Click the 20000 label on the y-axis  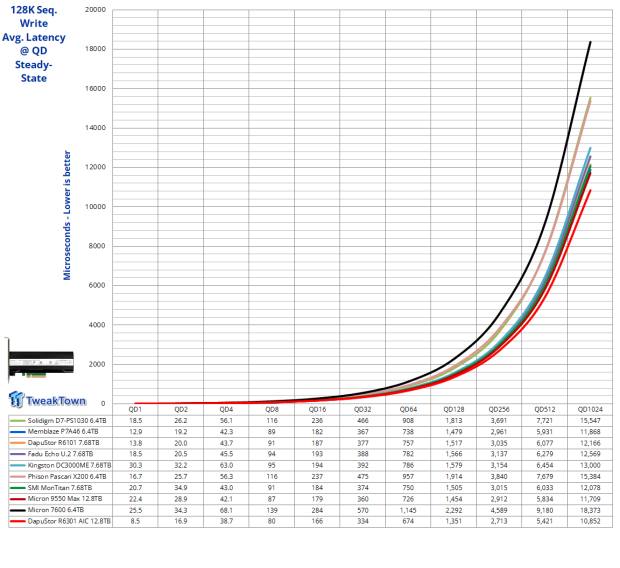(95, 10)
